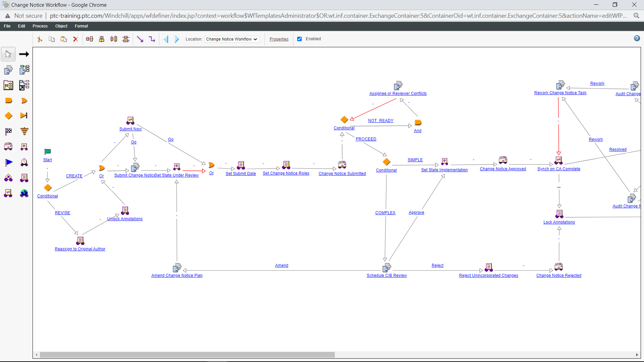Select the black arrow connector tool
The height and width of the screenshot is (362, 644).
(x=24, y=54)
